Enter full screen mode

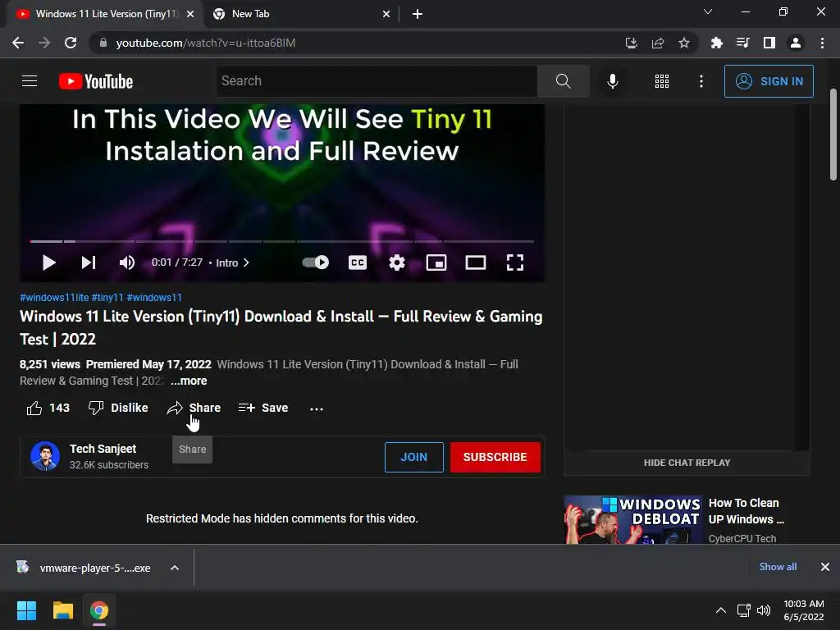tap(515, 262)
